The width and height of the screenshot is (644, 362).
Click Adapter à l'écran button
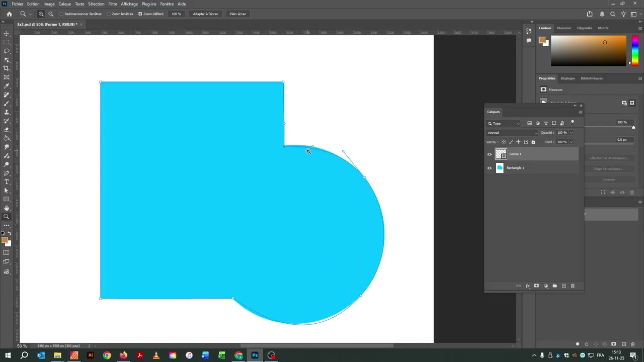(x=206, y=14)
